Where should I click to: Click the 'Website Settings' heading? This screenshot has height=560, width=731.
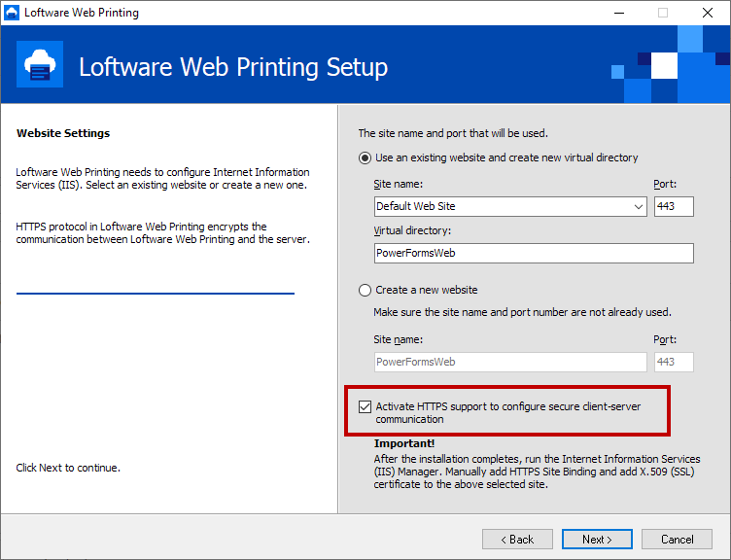(63, 133)
